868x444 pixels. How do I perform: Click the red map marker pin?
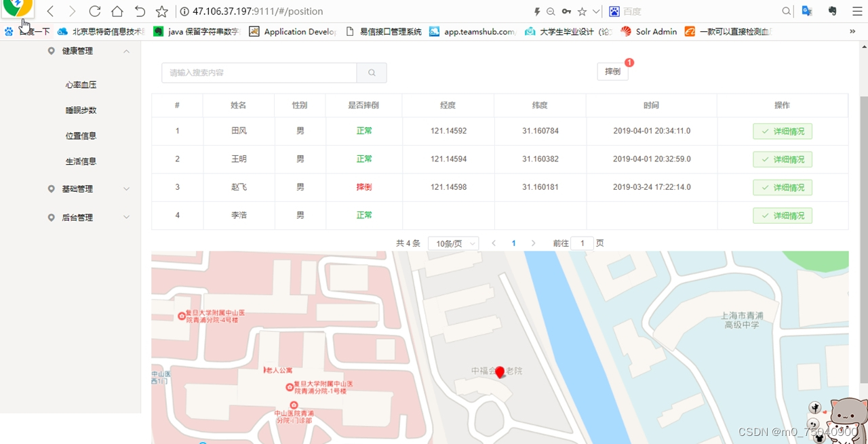pos(500,372)
